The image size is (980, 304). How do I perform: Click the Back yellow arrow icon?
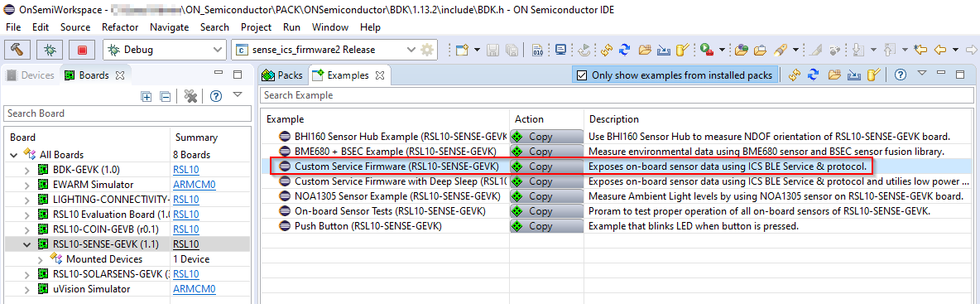point(939,50)
